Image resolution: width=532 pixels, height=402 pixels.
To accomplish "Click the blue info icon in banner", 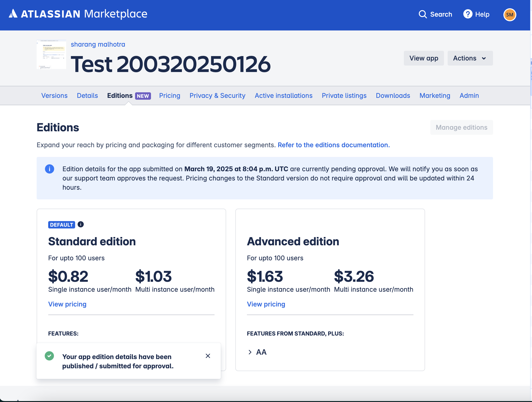I will click(x=50, y=169).
